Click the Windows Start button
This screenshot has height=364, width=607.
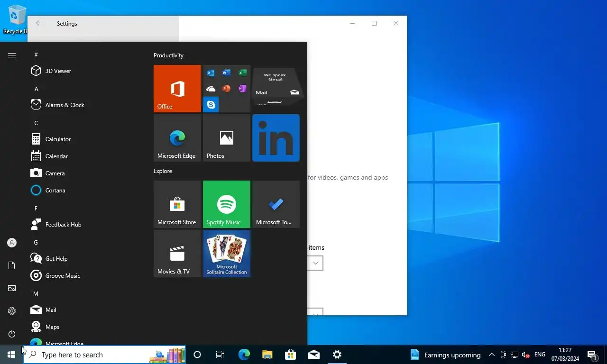(x=11, y=355)
